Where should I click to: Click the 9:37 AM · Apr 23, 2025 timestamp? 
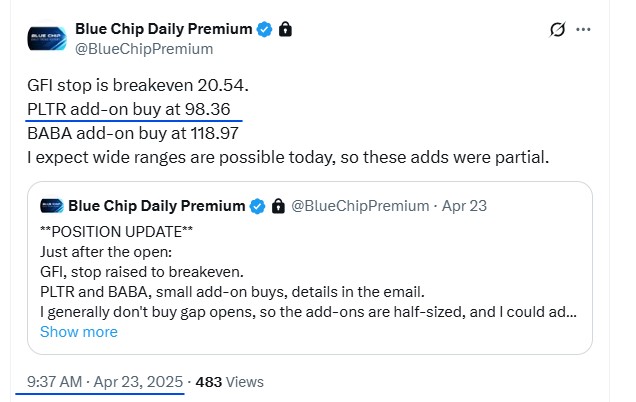(x=105, y=382)
